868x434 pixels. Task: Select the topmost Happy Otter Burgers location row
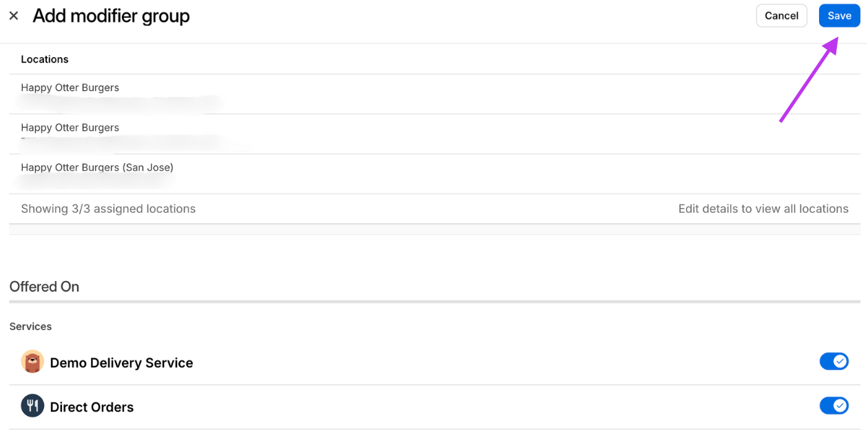click(x=434, y=94)
